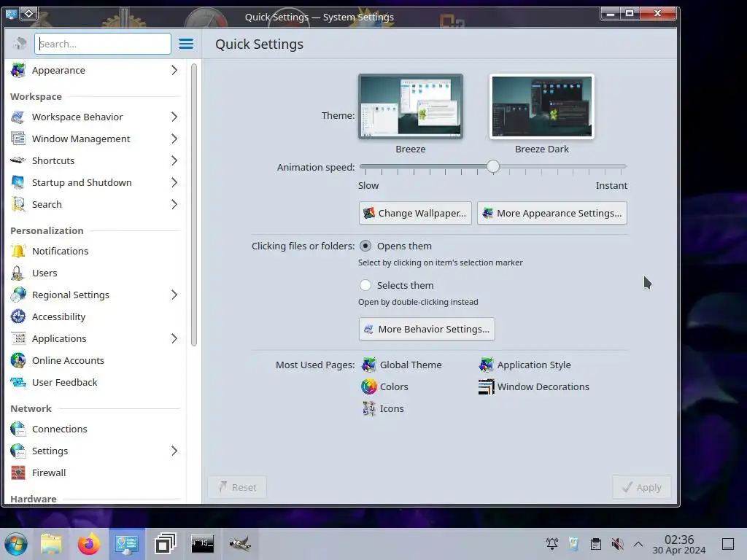Image resolution: width=747 pixels, height=560 pixels.
Task: Click More Appearance Settings button
Action: [552, 213]
